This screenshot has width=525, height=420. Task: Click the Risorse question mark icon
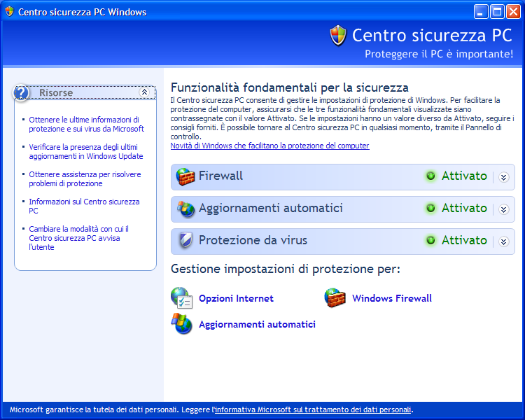click(x=22, y=92)
